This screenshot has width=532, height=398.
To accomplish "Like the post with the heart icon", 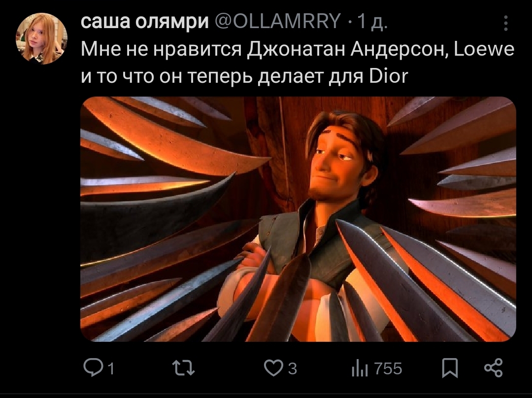I will coord(273,368).
